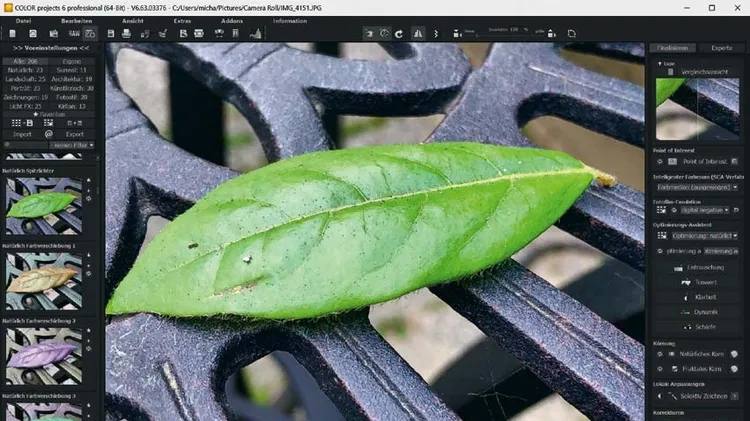Open the Extras menu
The height and width of the screenshot is (421, 750).
tap(182, 21)
